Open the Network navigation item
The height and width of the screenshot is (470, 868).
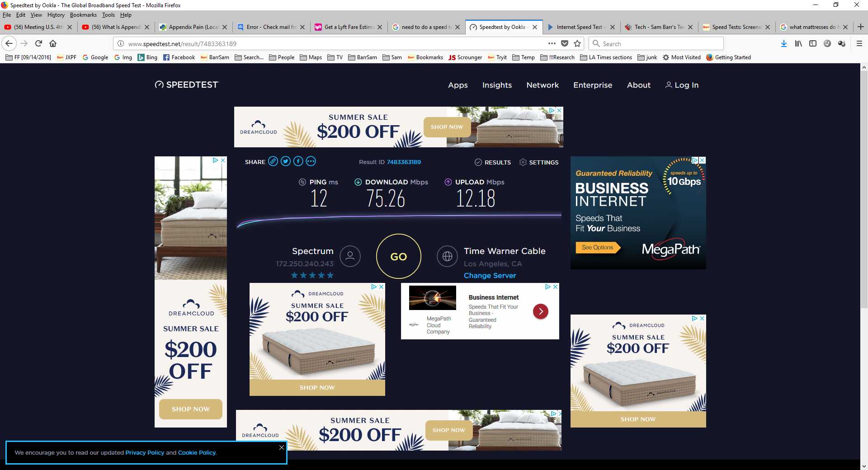(x=542, y=85)
